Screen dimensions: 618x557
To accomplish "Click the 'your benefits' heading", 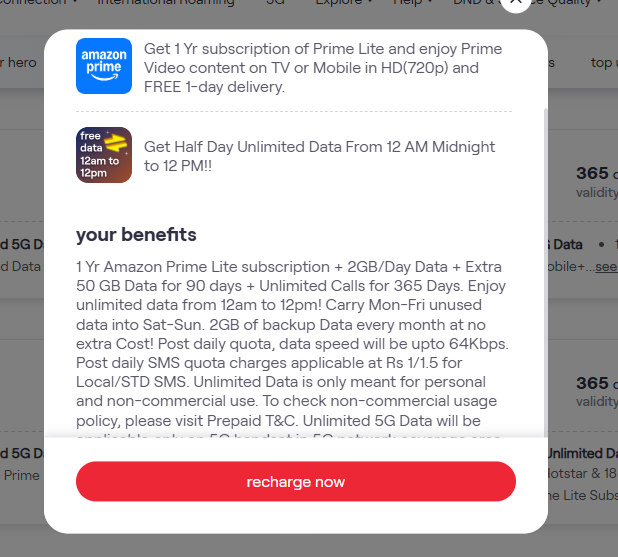I will point(136,235).
